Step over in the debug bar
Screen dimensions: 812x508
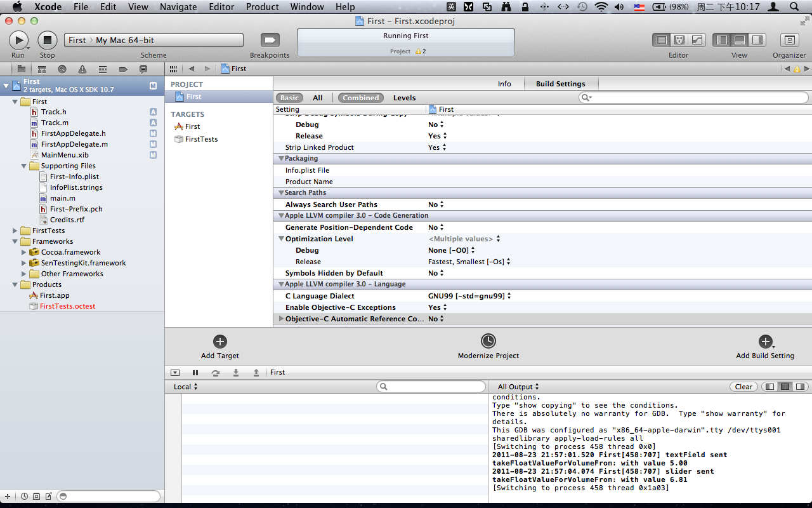tap(216, 373)
